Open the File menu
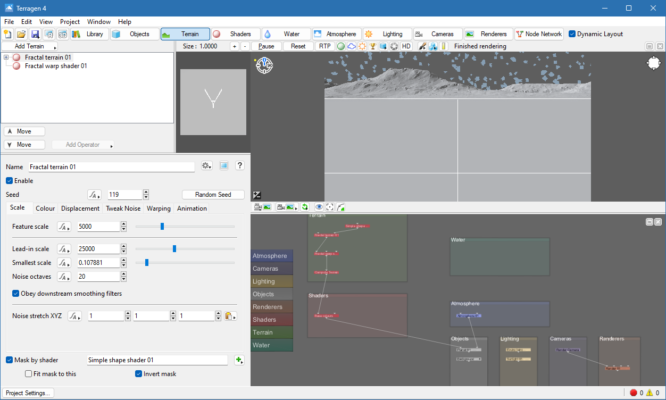The image size is (666, 400). 9,22
